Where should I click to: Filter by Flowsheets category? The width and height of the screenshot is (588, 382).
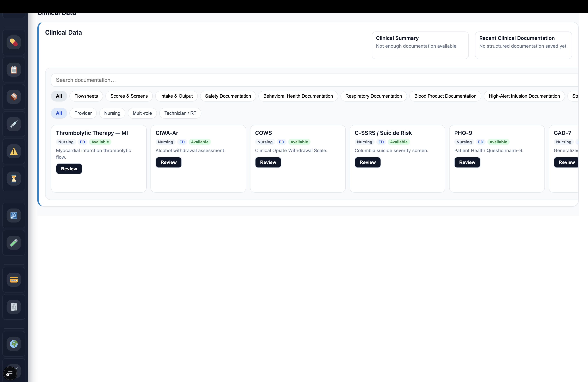(x=86, y=96)
